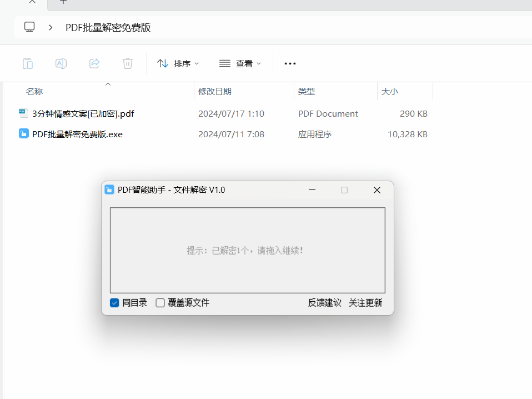
Task: Click the 反馈建议 link
Action: [x=324, y=303]
